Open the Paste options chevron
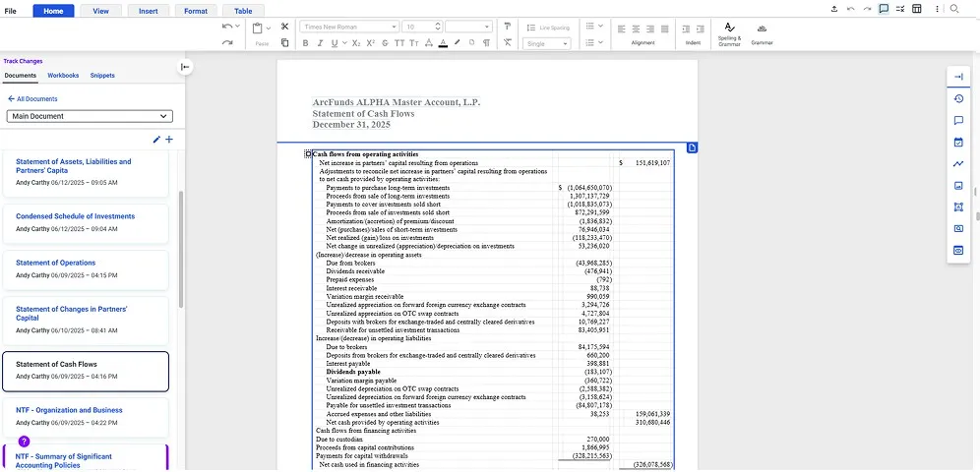 pyautogui.click(x=269, y=29)
